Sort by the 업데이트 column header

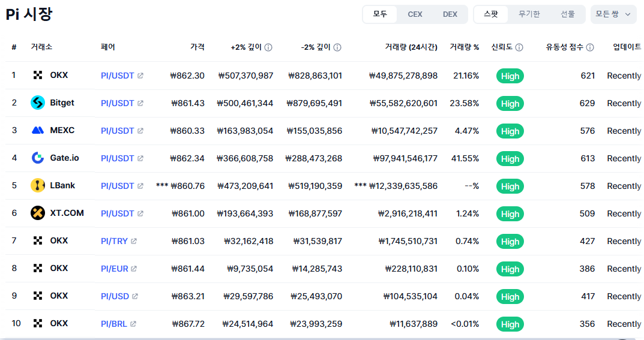coord(627,47)
